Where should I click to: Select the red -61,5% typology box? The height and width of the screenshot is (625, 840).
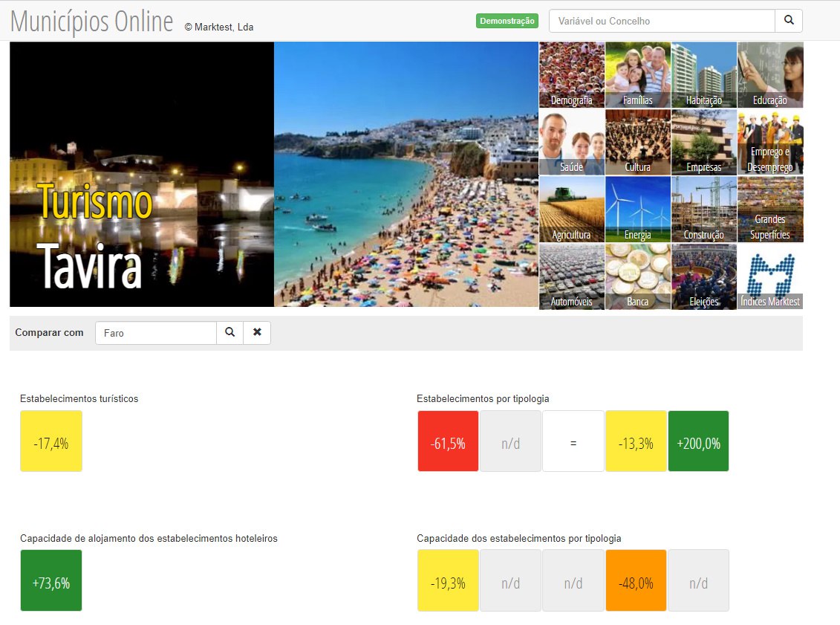(x=448, y=441)
